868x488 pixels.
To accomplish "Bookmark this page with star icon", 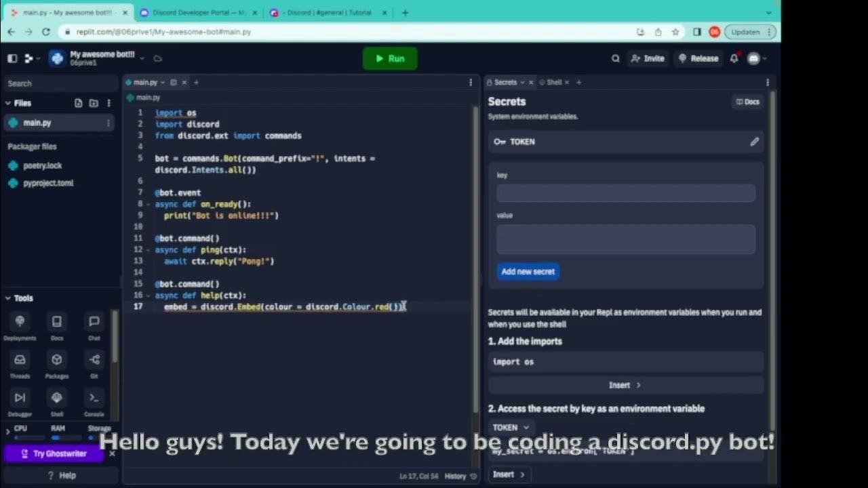I will 675,32.
